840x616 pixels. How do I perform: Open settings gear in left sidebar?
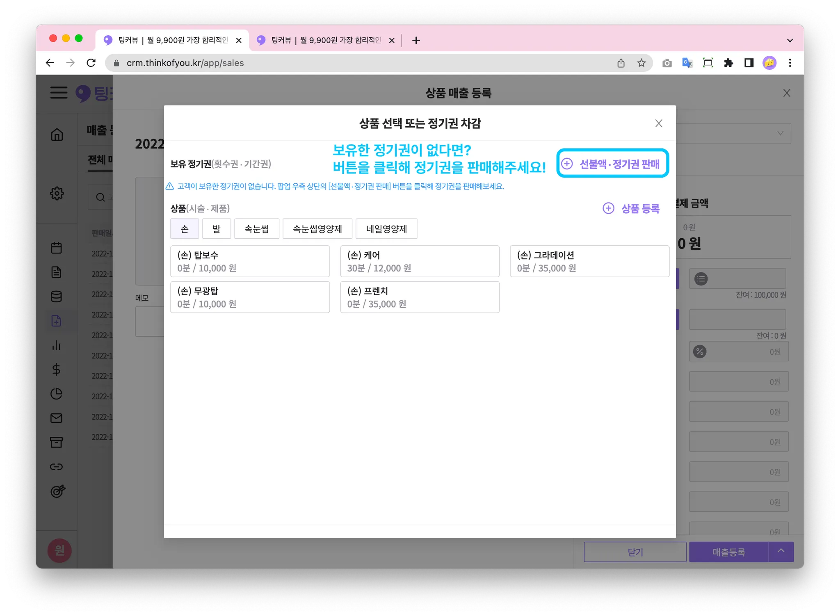[57, 193]
